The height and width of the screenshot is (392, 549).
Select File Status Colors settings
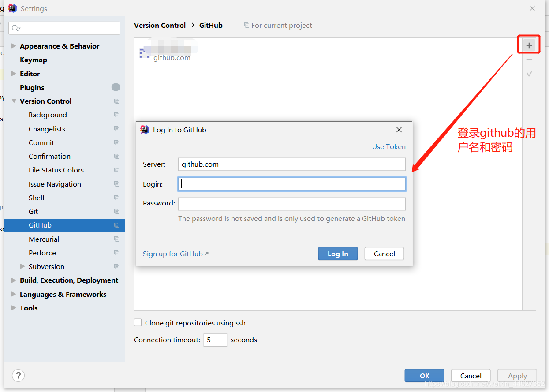tap(56, 170)
